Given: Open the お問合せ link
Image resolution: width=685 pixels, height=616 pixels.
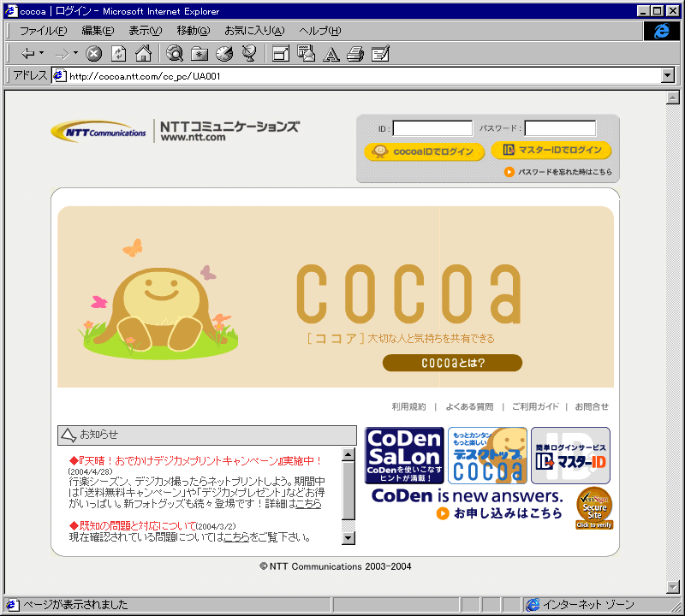Looking at the screenshot, I should pos(592,406).
